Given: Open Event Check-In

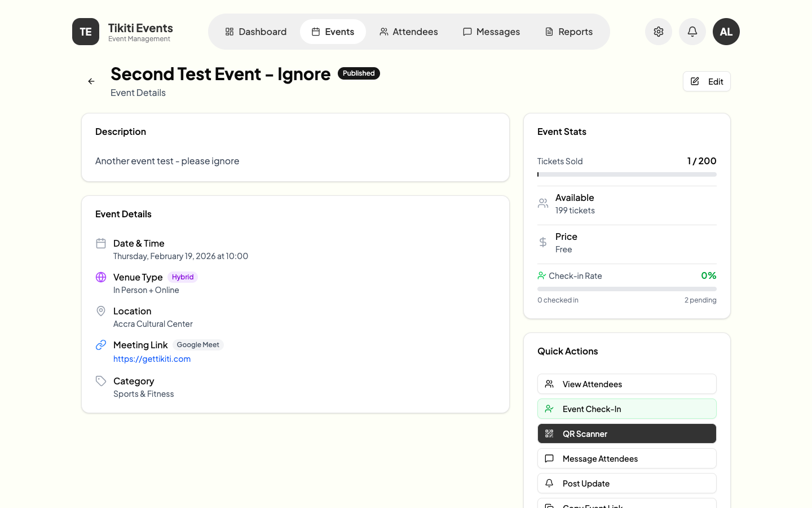Looking at the screenshot, I should 627,409.
